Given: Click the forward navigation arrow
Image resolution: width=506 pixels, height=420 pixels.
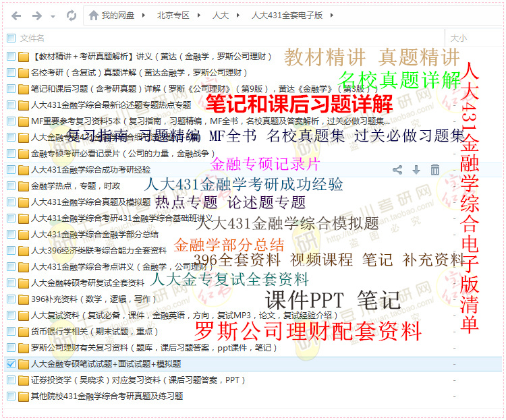Looking at the screenshot, I should point(36,15).
